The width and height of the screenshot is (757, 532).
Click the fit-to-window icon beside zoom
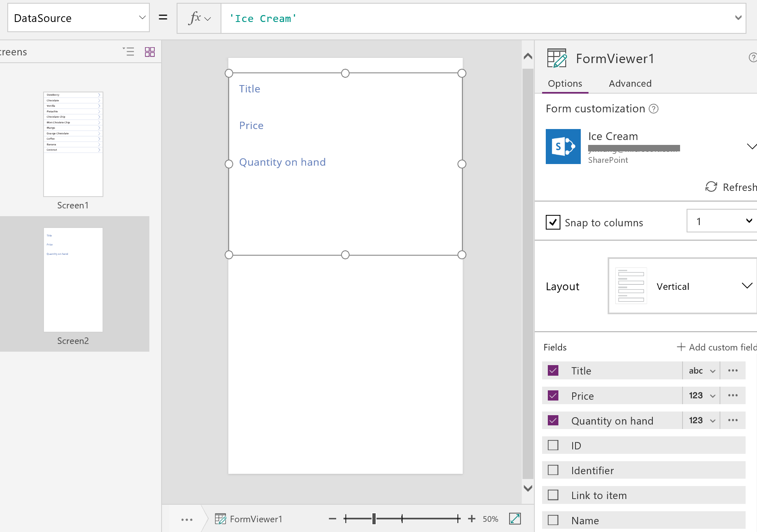pyautogui.click(x=515, y=519)
